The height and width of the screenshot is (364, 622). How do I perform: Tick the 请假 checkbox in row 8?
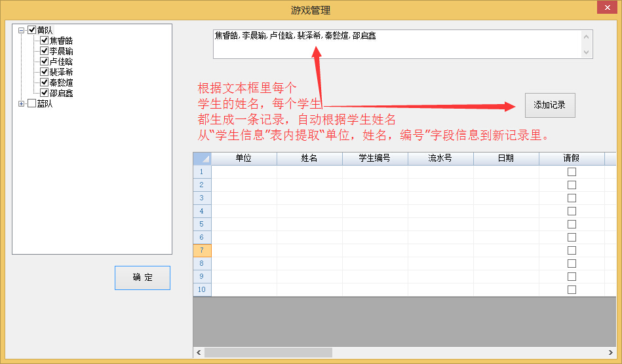click(x=572, y=263)
